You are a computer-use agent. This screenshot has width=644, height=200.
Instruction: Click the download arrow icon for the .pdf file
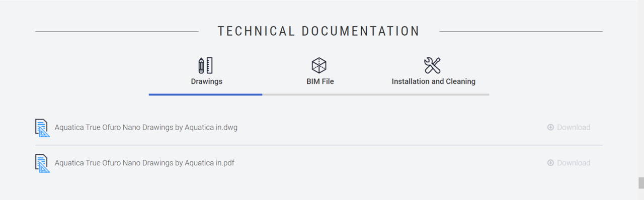[x=550, y=163]
